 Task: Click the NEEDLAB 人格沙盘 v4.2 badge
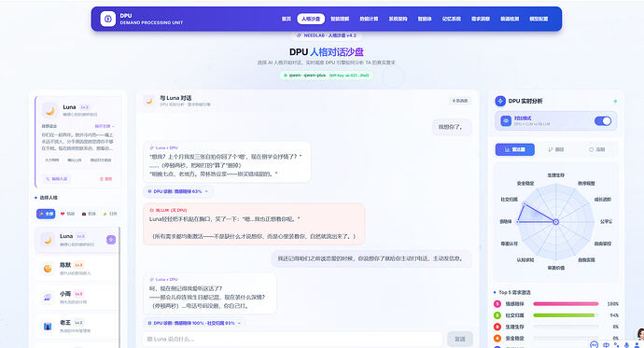[x=326, y=35]
